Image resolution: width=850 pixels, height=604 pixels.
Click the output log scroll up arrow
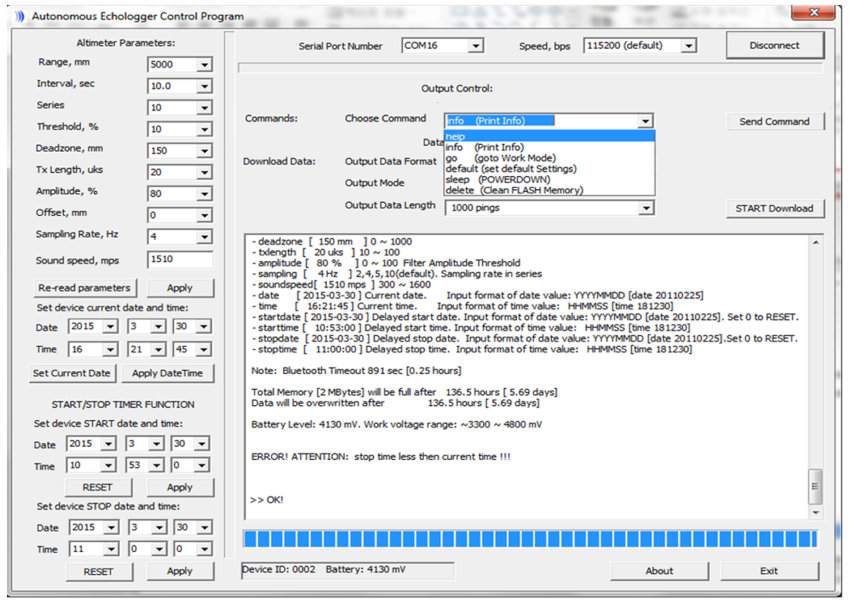point(815,242)
